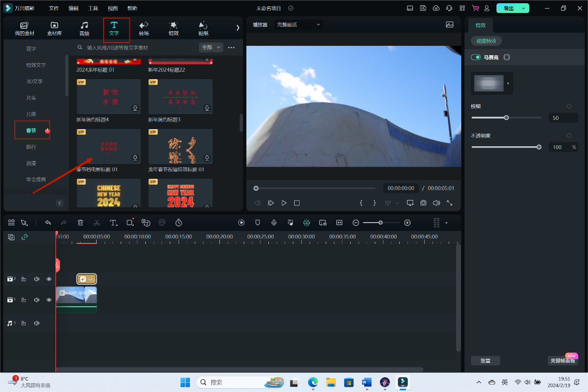Screen dimensions: 588x392
Task: Click the 模糊 slider handle
Action: 506,118
